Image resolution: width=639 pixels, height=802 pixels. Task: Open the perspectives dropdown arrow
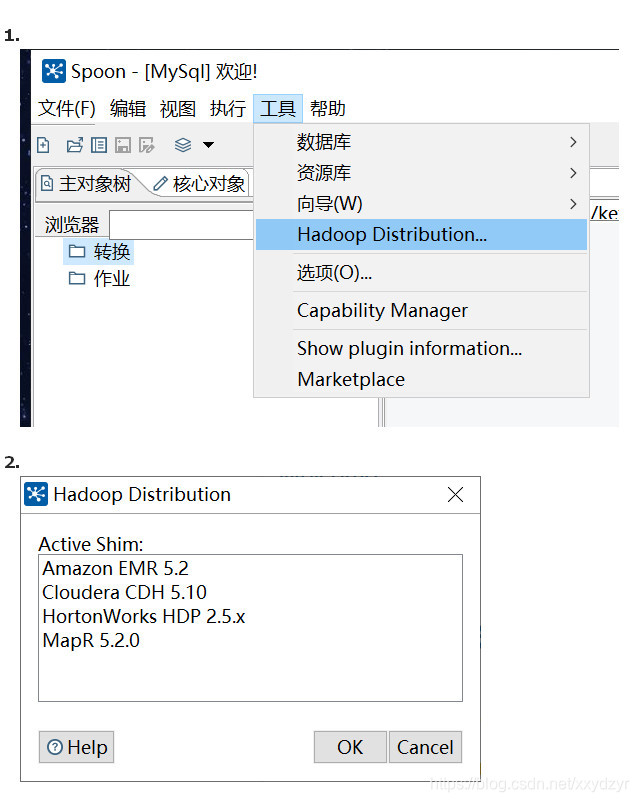point(208,145)
